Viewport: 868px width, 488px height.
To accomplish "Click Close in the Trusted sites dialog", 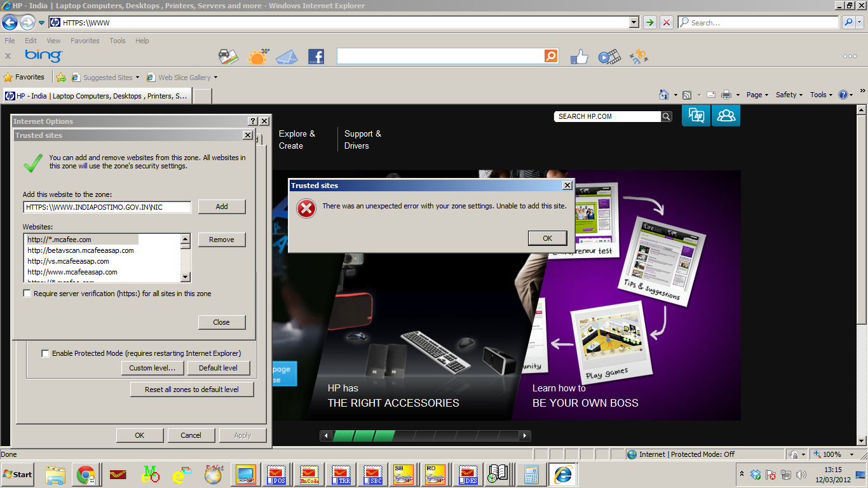I will [x=222, y=322].
